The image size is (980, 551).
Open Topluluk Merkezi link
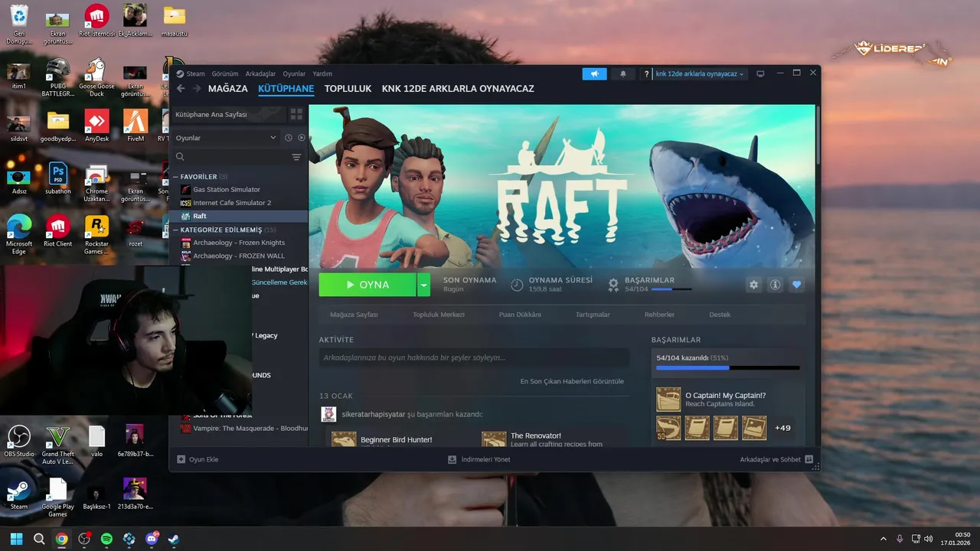click(439, 315)
